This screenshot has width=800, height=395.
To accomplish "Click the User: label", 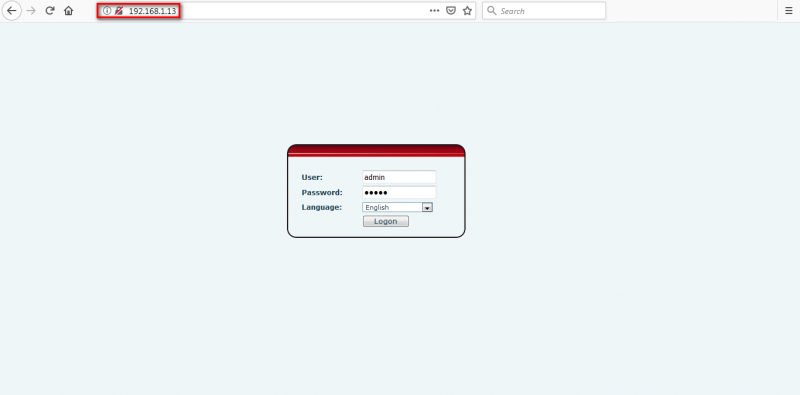I will pos(312,177).
